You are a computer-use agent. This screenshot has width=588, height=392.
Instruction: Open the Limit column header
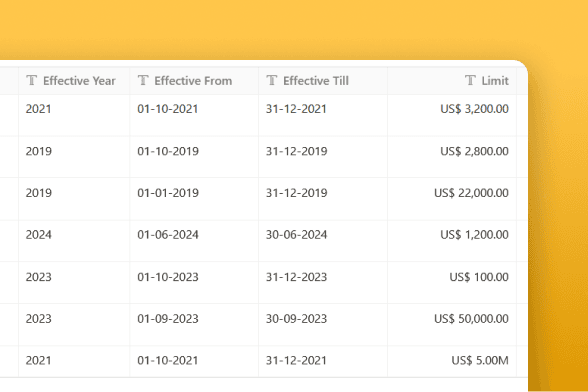tap(452, 81)
